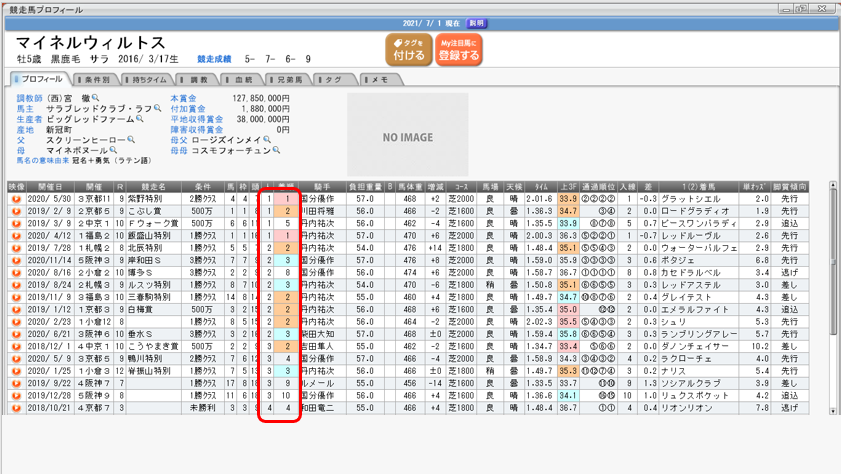This screenshot has height=474, width=841.
Task: Open the 血統 tab
Action: coord(240,79)
